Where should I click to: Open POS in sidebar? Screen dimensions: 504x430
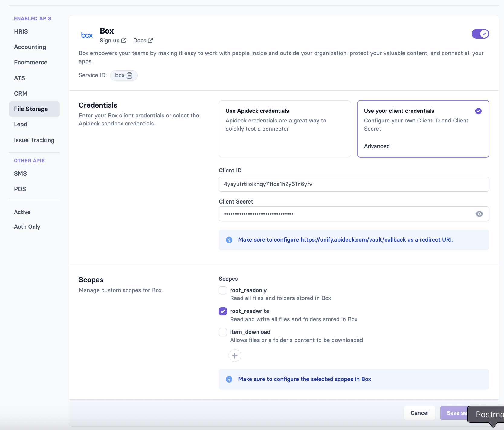pos(20,189)
